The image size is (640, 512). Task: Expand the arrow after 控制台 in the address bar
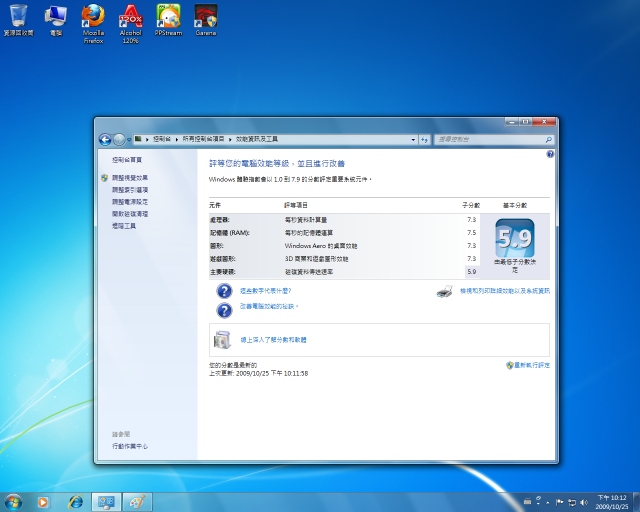(177, 139)
